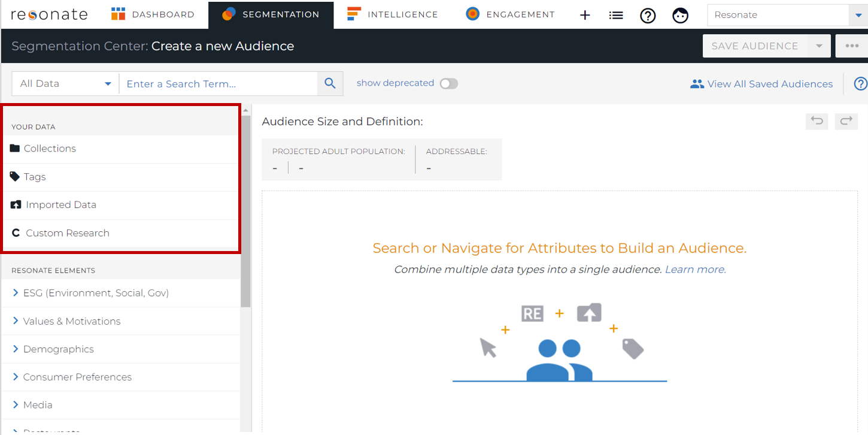Open View All Saved Audiences
868x435 pixels.
point(761,84)
